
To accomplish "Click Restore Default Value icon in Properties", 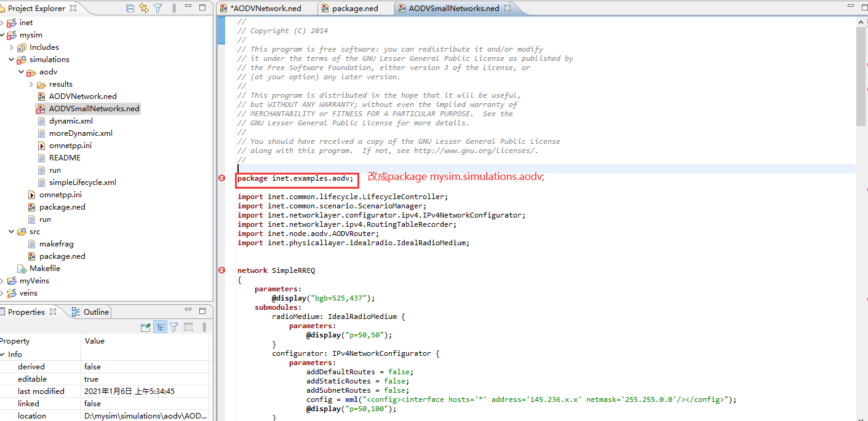I will click(x=188, y=328).
